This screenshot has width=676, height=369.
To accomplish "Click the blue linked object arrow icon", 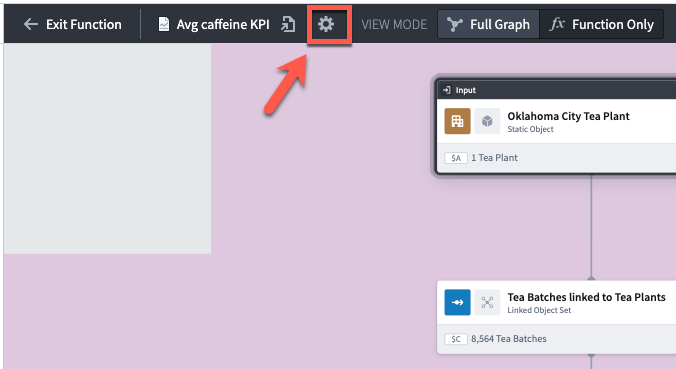I will coord(457,302).
